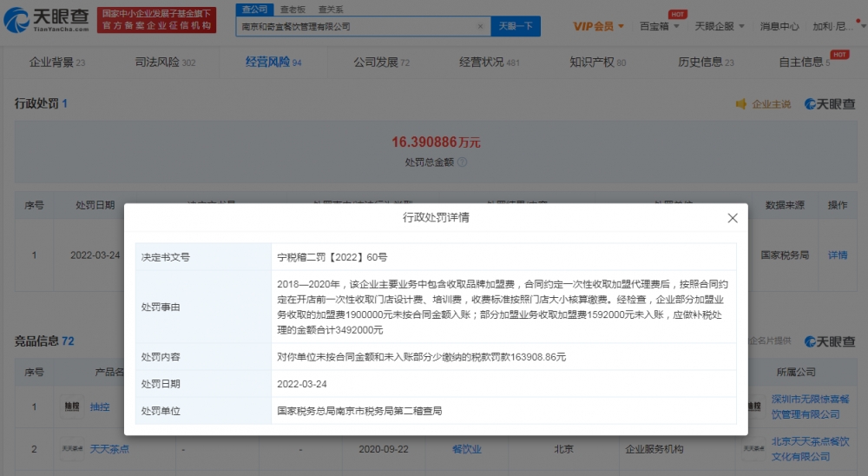Viewport: 868px width, 476px height.
Task: Open the 深圳市无限续套餐饮管理有限公司 company link
Action: [x=810, y=407]
